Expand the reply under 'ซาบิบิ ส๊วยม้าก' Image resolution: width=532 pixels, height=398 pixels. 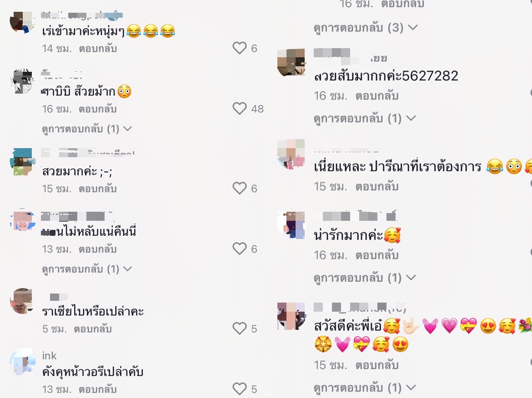pos(87,129)
